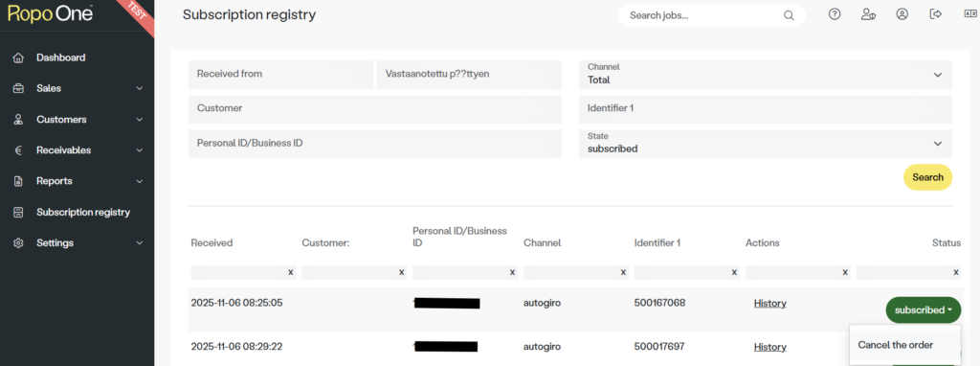Click the language switch icon
This screenshot has height=366, width=980.
coord(970,14)
